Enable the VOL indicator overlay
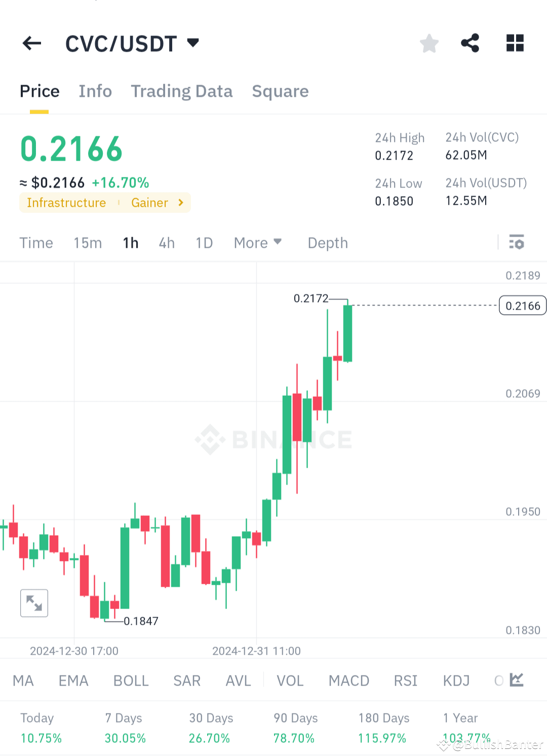This screenshot has width=547, height=756. coord(290,681)
